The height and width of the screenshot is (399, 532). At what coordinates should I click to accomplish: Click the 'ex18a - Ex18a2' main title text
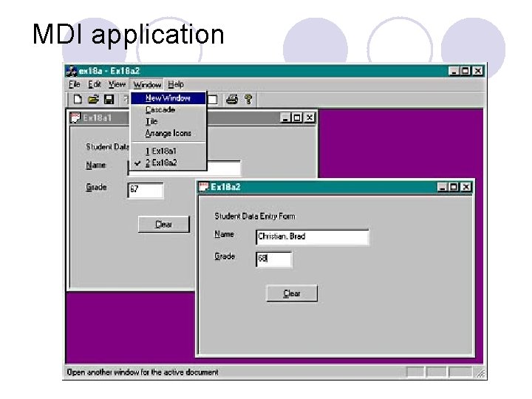[109, 71]
